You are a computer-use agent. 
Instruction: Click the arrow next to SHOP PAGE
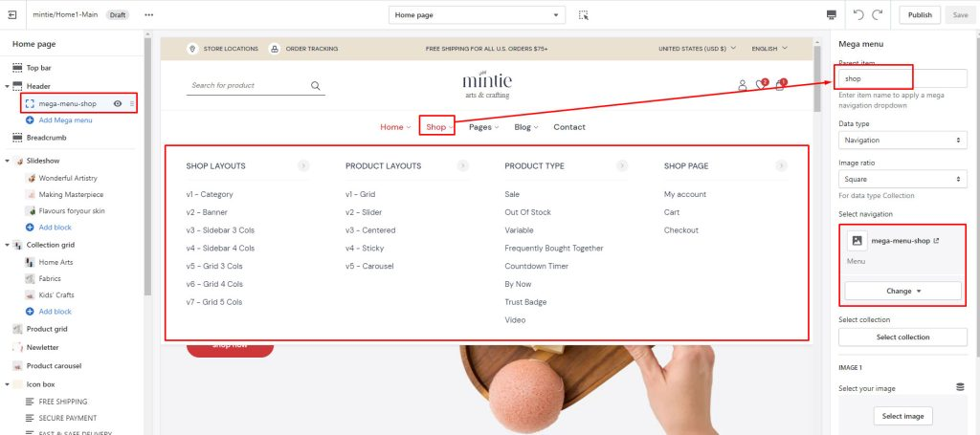[x=781, y=166]
